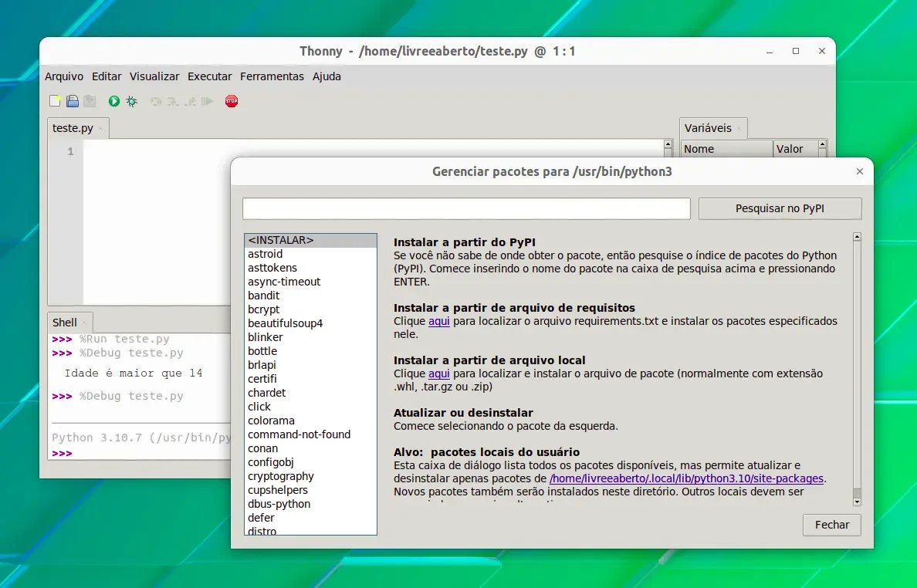Select conan in the package list

click(310, 448)
